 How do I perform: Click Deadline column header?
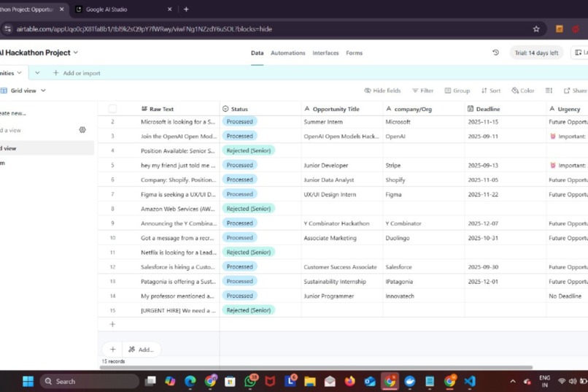point(506,109)
